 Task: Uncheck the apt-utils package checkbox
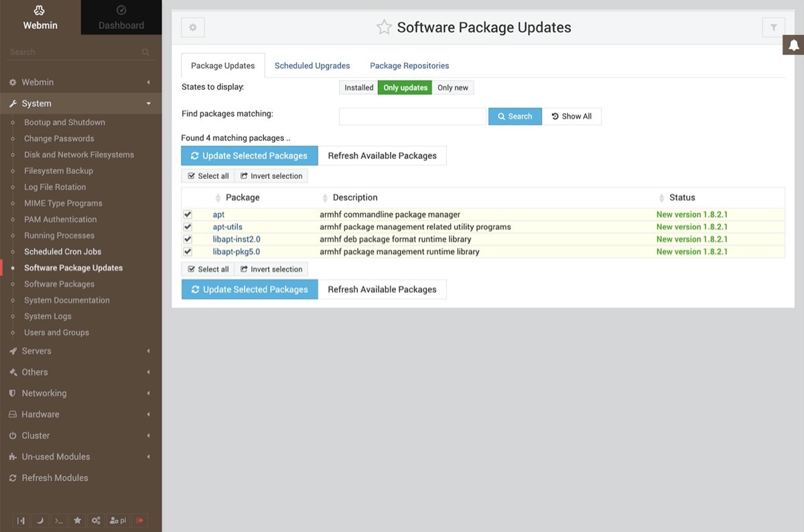(x=188, y=227)
